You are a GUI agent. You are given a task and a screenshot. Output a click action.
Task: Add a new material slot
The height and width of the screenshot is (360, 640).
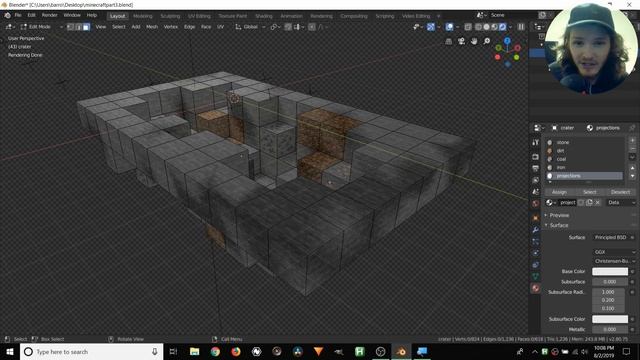point(632,140)
